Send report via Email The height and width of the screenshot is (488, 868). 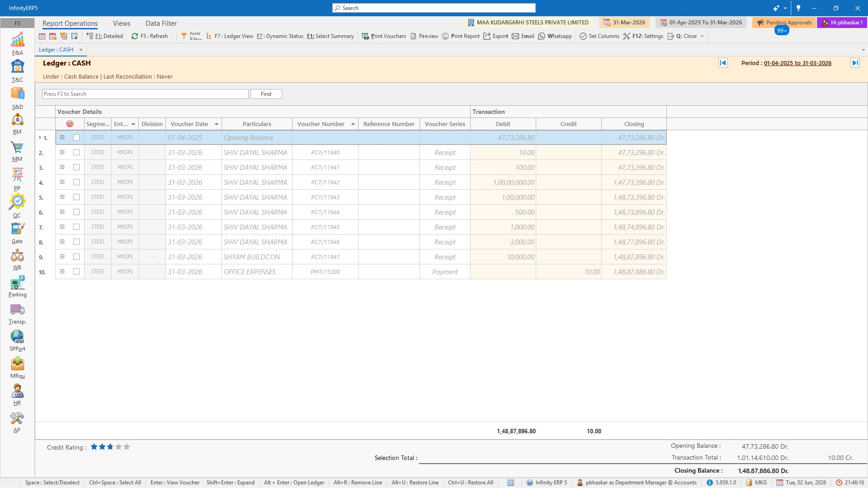click(523, 36)
